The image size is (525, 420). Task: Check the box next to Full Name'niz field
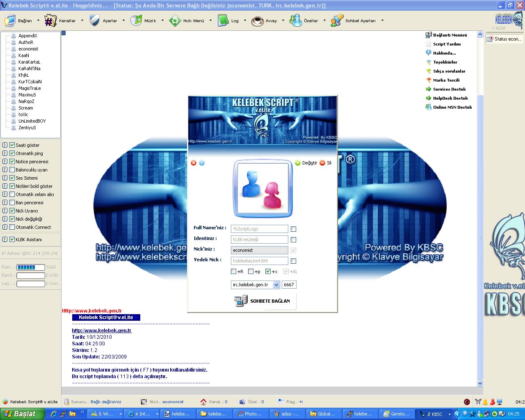point(293,229)
